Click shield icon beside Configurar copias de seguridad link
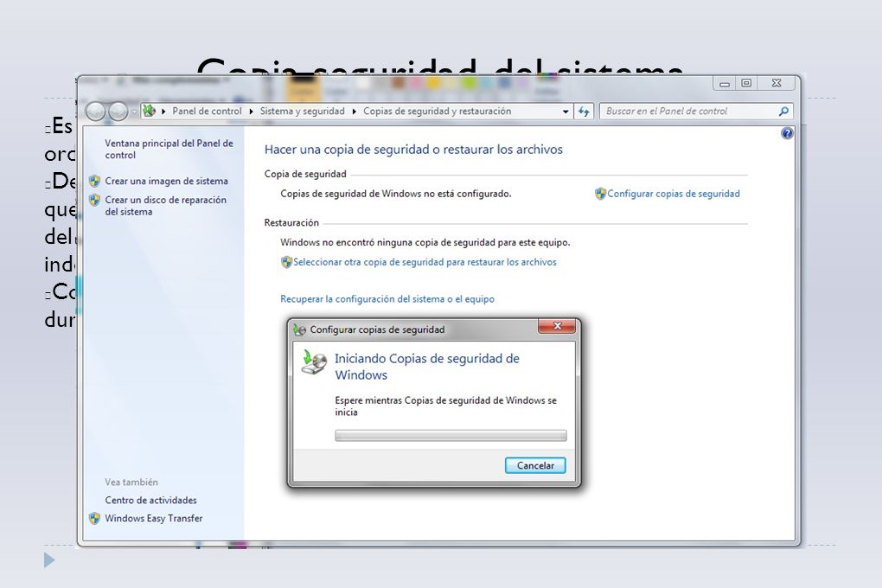 coord(600,194)
